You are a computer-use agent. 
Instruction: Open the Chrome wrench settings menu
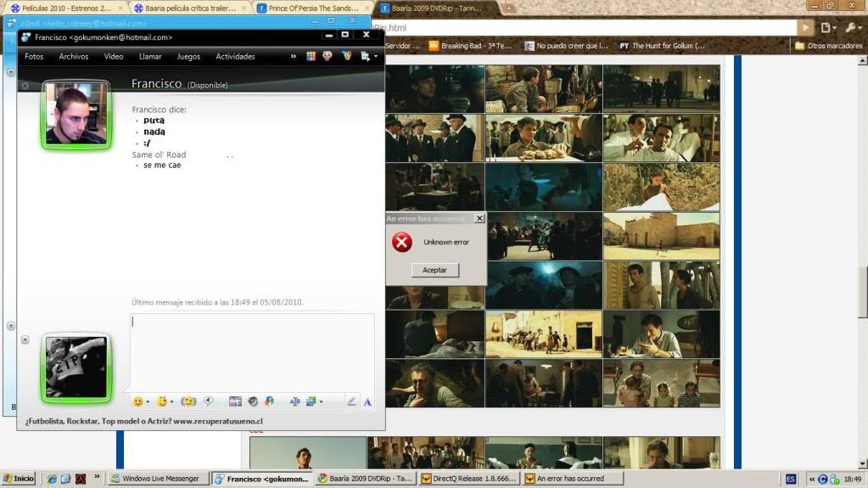[853, 27]
